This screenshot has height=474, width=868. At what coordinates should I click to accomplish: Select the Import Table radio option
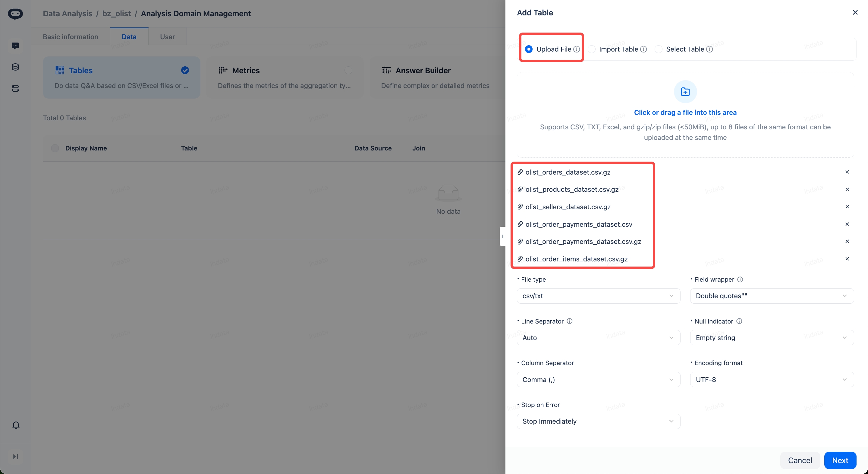591,49
